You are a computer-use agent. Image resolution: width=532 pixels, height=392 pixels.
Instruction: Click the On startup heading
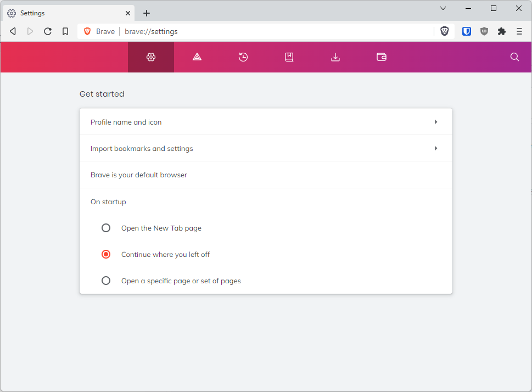[108, 201]
